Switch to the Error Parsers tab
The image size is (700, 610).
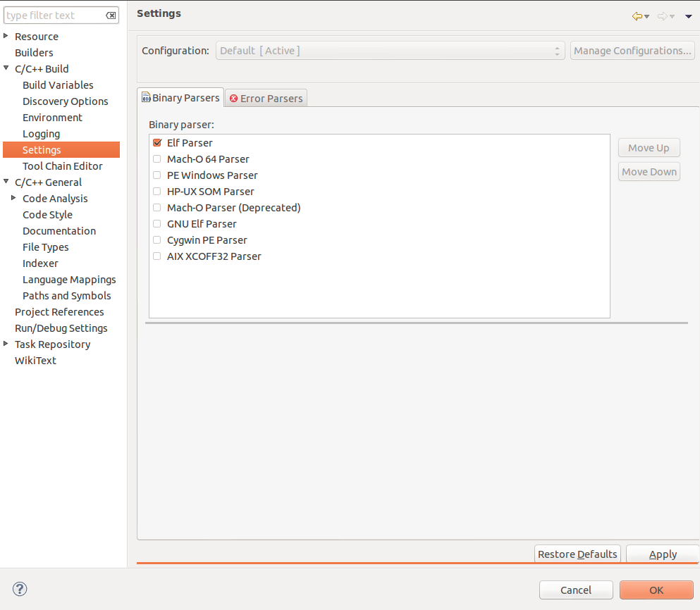[x=266, y=98]
